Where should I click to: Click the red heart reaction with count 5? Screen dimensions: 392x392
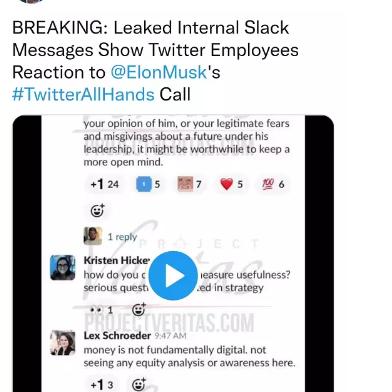tap(231, 184)
